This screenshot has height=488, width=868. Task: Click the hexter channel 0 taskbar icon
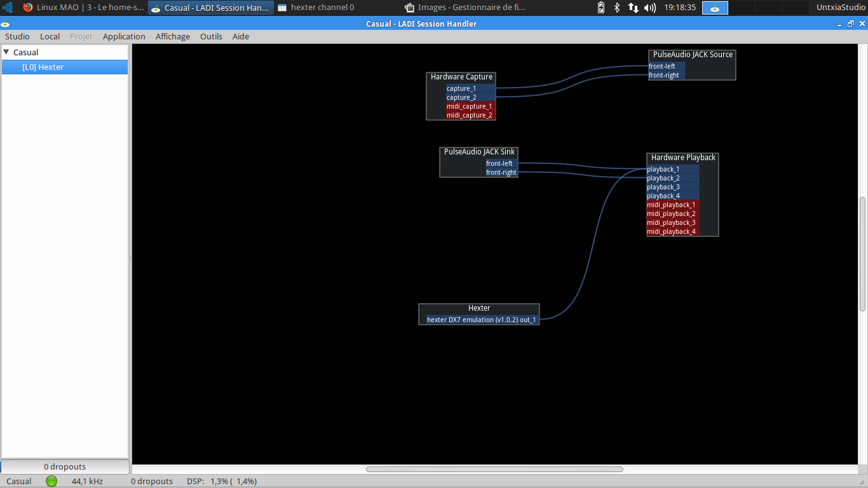click(x=283, y=8)
